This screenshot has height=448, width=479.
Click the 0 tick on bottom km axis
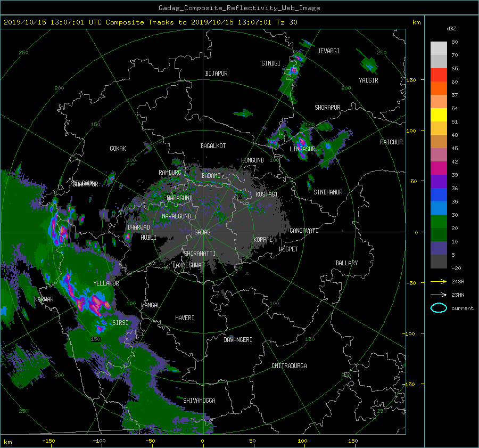tap(203, 441)
